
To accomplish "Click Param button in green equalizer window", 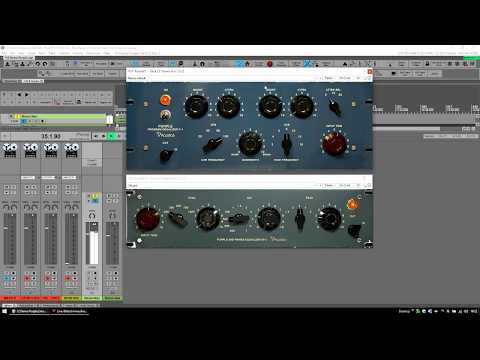I will pyautogui.click(x=329, y=185).
